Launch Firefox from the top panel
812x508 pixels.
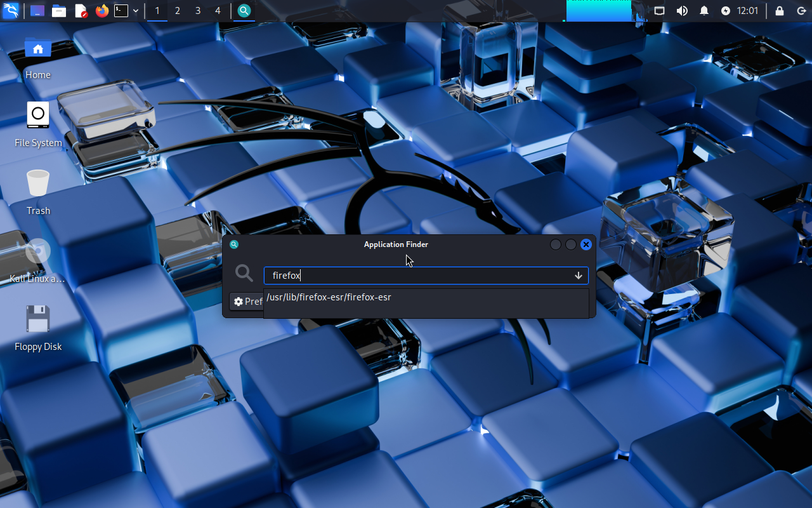coord(101,11)
